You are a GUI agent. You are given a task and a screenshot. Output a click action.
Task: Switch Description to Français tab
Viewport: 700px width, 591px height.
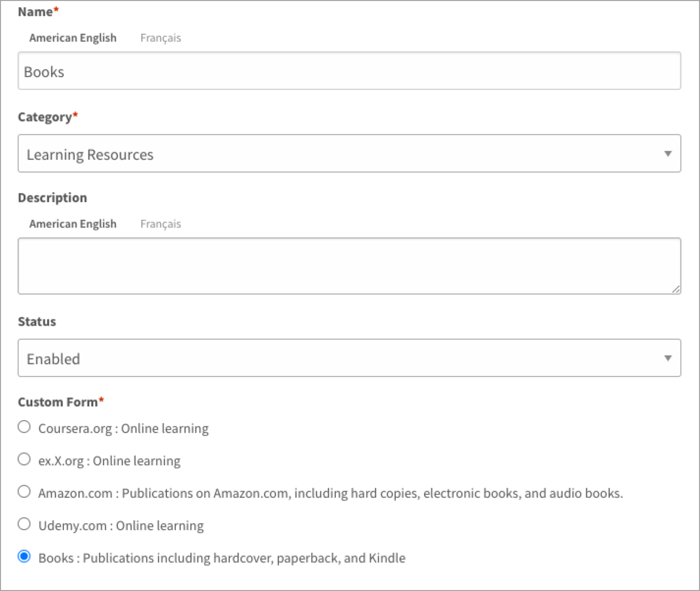coord(161,224)
